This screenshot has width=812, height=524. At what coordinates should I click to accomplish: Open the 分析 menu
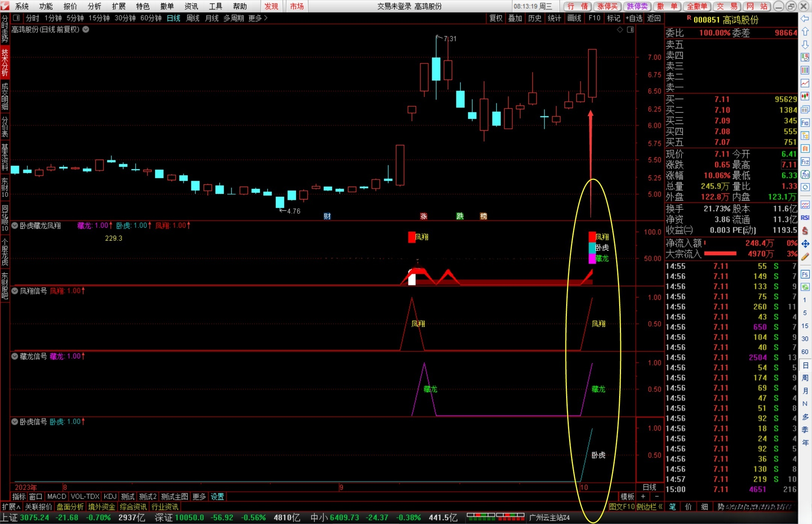point(94,6)
